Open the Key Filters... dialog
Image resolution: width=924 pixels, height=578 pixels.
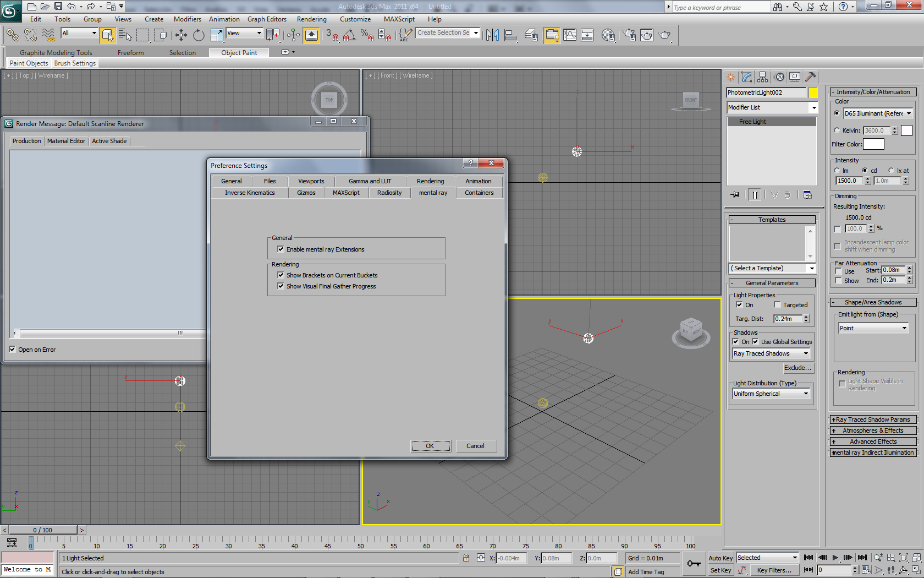774,570
